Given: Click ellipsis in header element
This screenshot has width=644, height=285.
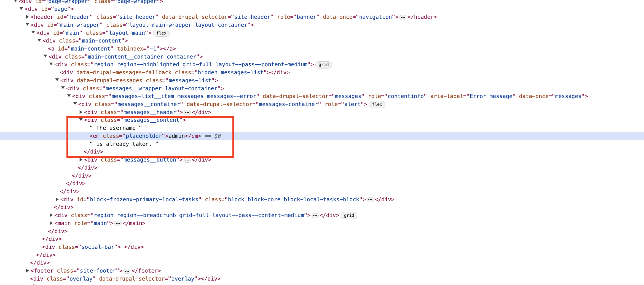Looking at the screenshot, I should point(403,17).
